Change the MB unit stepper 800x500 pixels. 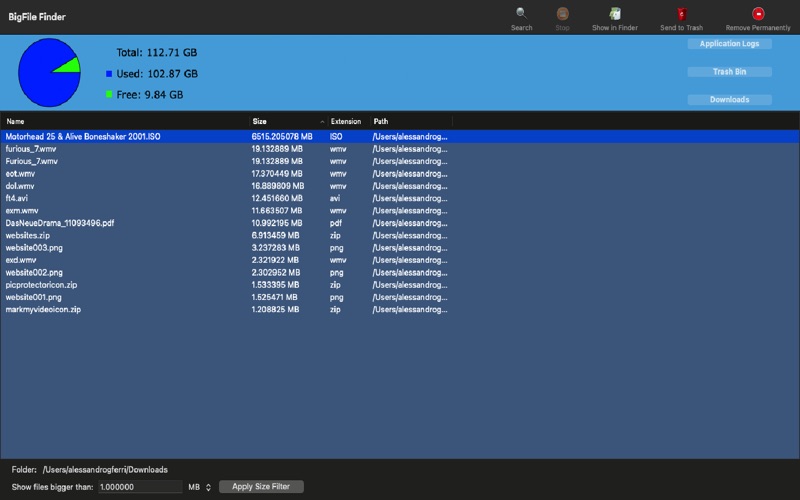tap(208, 487)
